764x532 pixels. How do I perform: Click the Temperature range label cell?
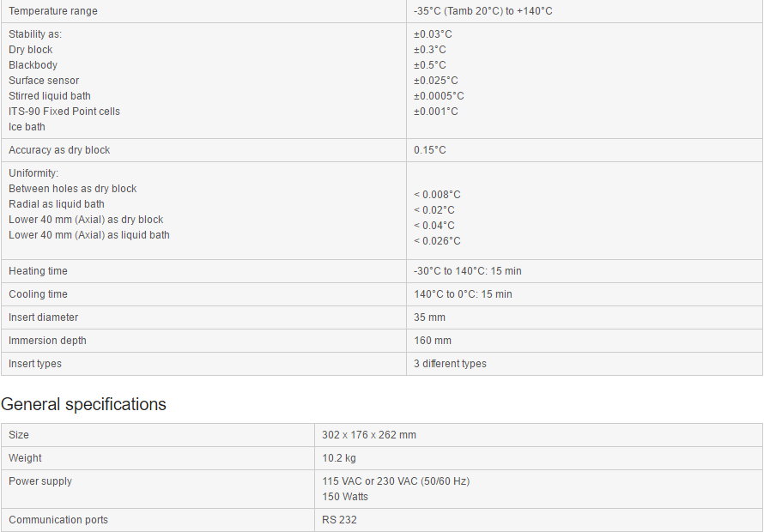point(53,11)
